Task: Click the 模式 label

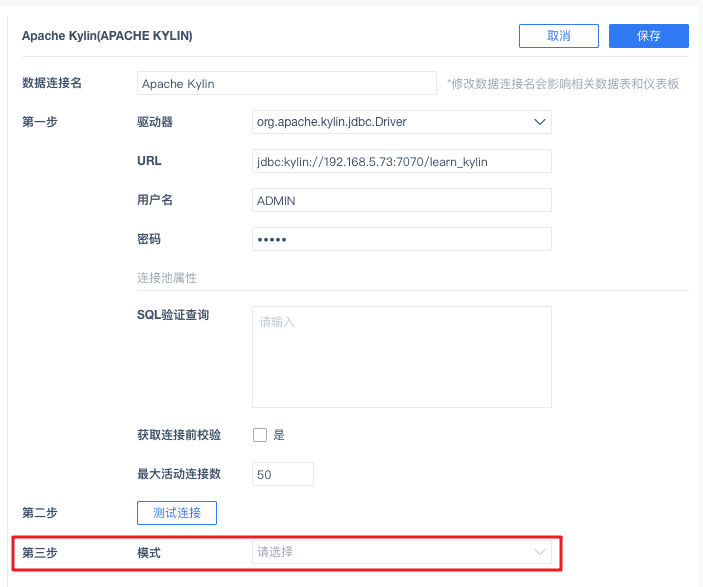Action: [149, 552]
